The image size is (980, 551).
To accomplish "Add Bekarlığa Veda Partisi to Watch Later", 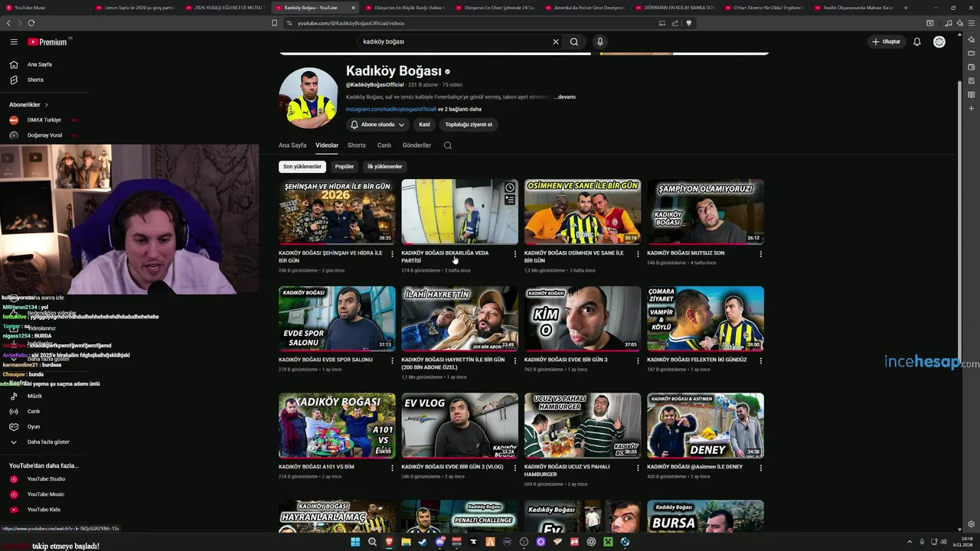I will [x=510, y=187].
